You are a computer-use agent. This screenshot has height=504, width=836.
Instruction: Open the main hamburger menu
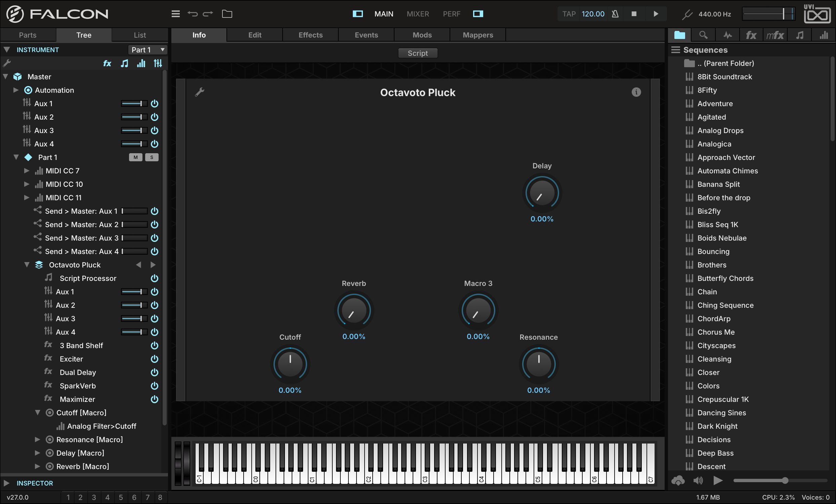[x=175, y=14]
